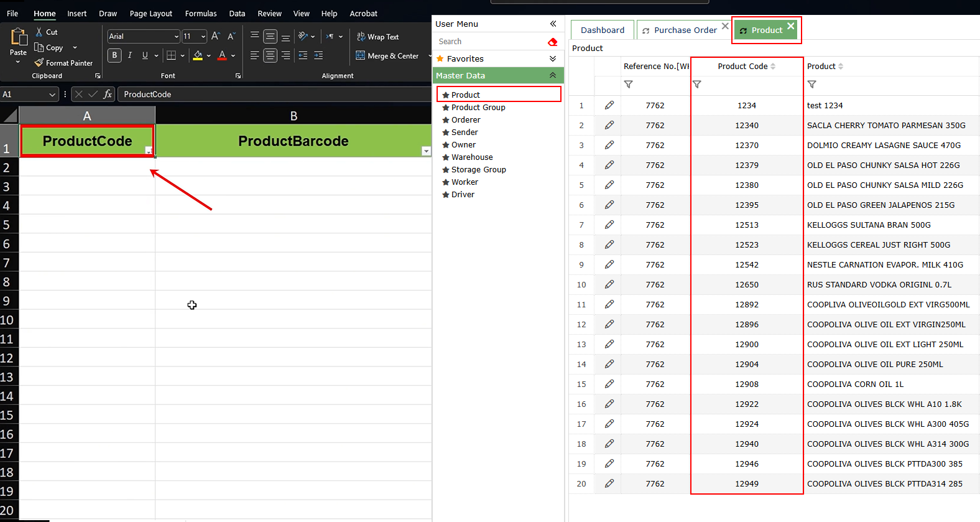Toggle Italic formatting
The width and height of the screenshot is (980, 522).
pyautogui.click(x=129, y=55)
